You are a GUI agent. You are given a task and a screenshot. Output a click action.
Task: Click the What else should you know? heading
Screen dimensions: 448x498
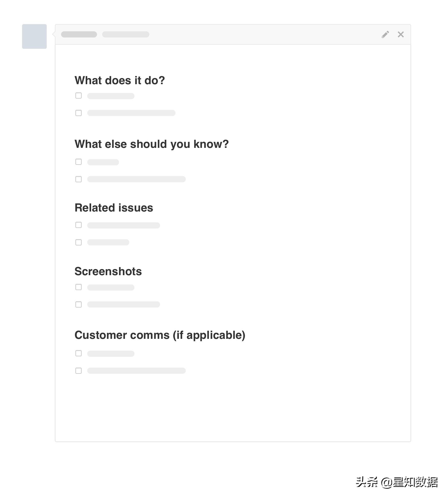click(151, 144)
